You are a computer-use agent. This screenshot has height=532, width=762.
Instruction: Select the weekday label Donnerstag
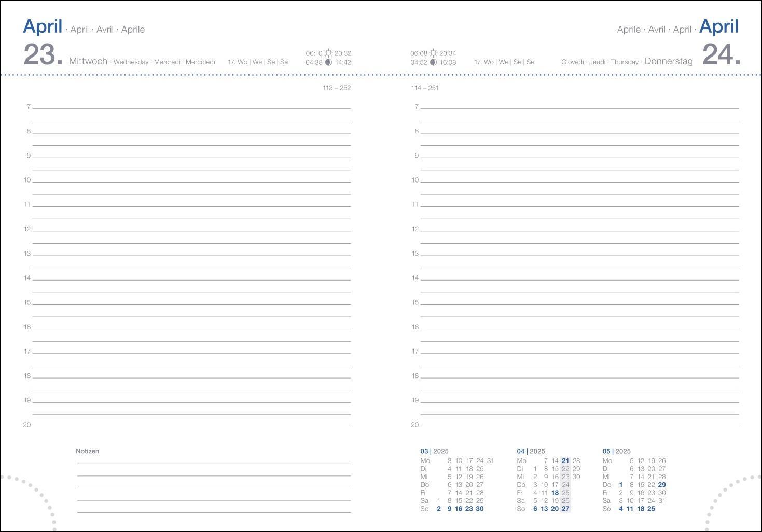669,61
